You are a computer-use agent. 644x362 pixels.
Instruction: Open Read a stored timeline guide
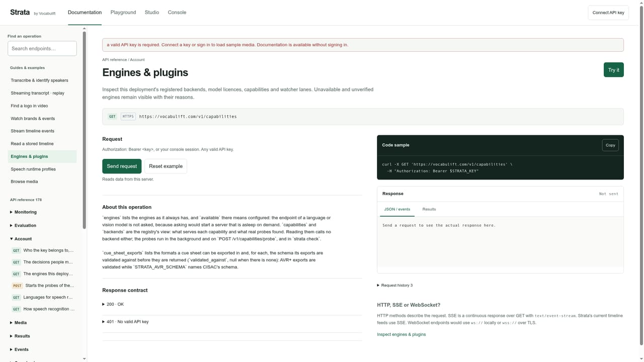42,144
